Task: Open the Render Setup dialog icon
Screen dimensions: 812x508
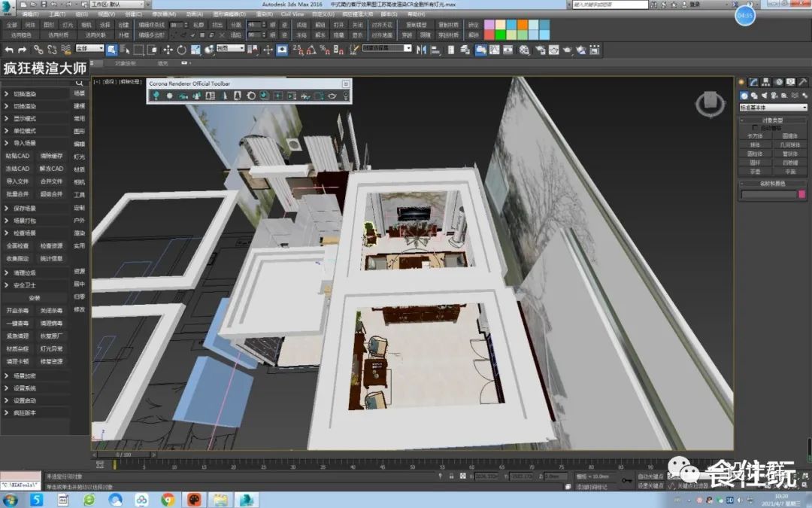Action: [540, 50]
